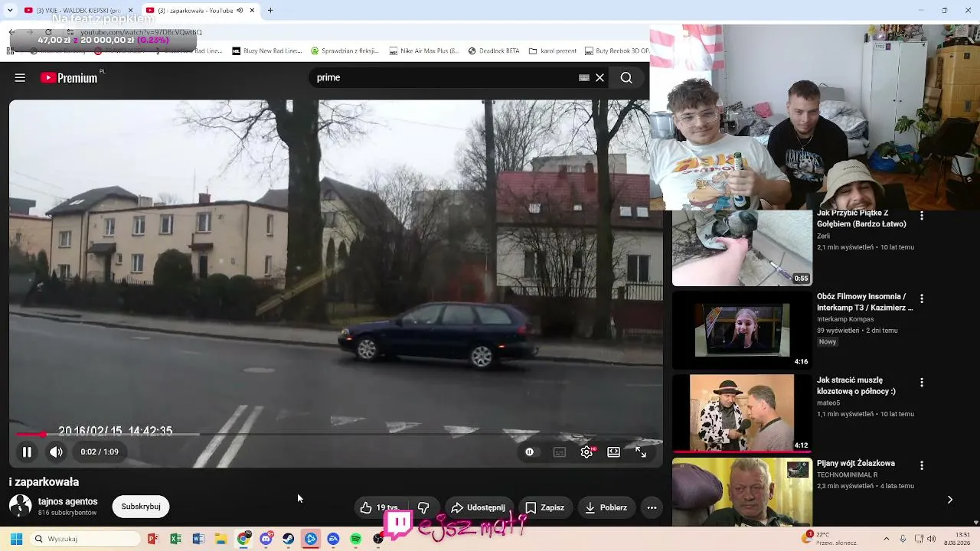The width and height of the screenshot is (980, 551).
Task: Open the player settings gear
Action: coord(586,452)
